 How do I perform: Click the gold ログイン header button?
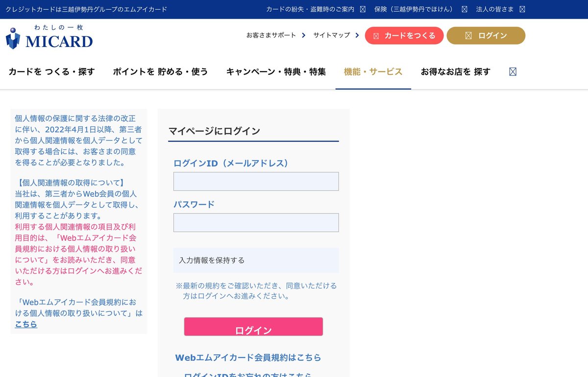click(x=486, y=36)
